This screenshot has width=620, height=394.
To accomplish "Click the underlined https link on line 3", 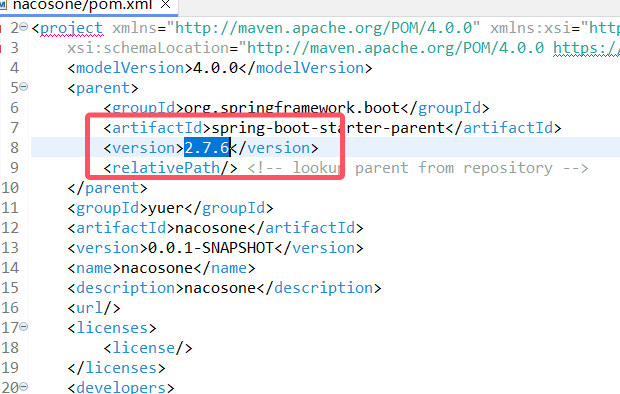I will pos(586,48).
